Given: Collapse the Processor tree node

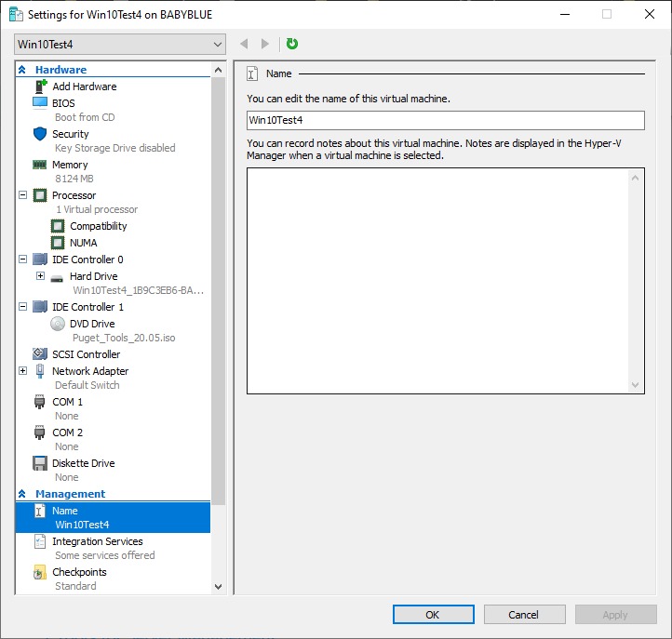Looking at the screenshot, I should (23, 195).
